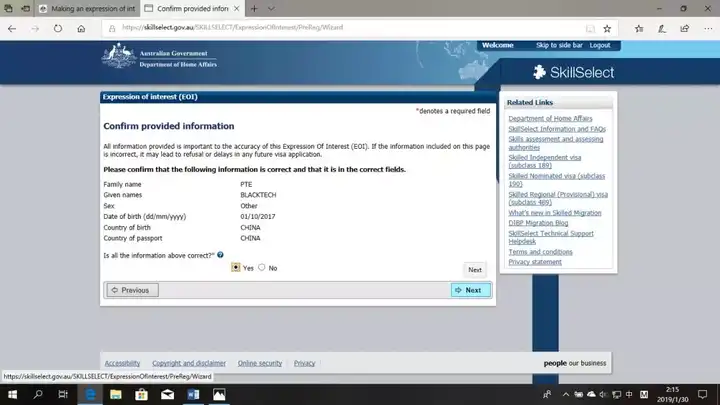The image size is (720, 405).
Task: Open Skilled Regional Provisional visa 489 link
Action: click(x=558, y=198)
